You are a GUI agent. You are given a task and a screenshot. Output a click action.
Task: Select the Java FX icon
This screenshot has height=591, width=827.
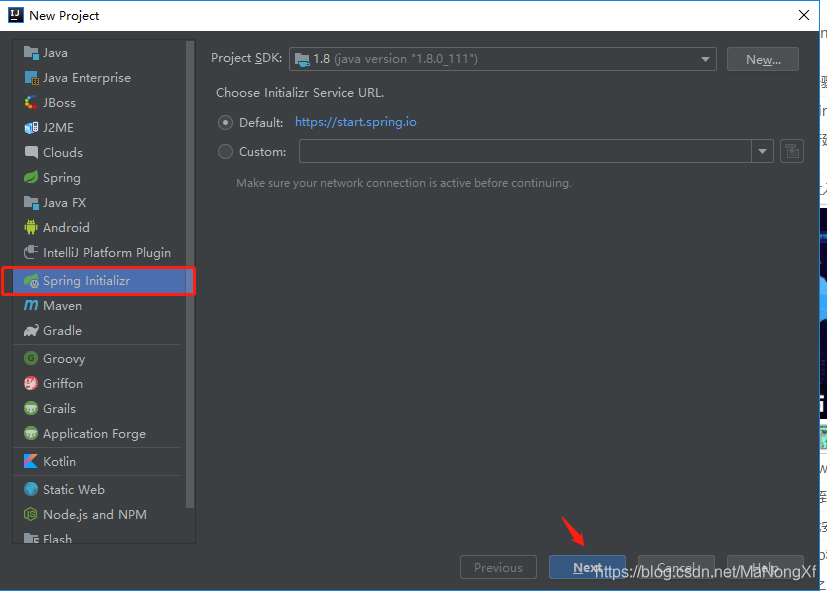pyautogui.click(x=31, y=202)
